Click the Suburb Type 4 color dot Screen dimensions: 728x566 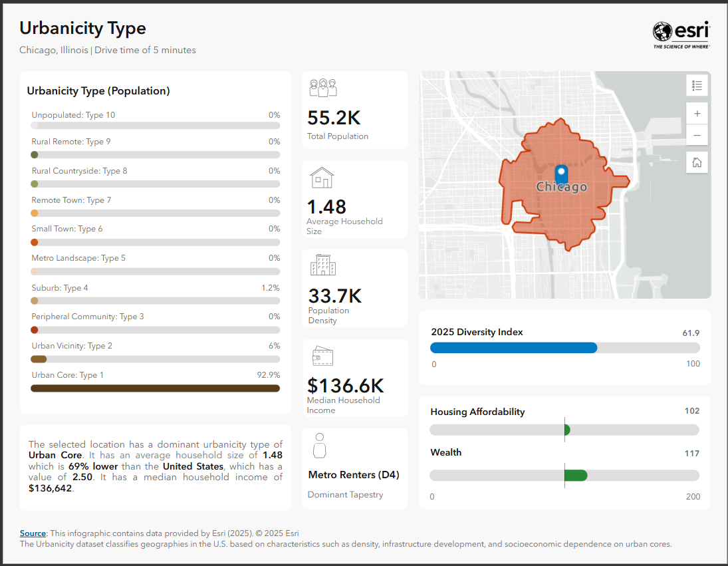(x=35, y=301)
